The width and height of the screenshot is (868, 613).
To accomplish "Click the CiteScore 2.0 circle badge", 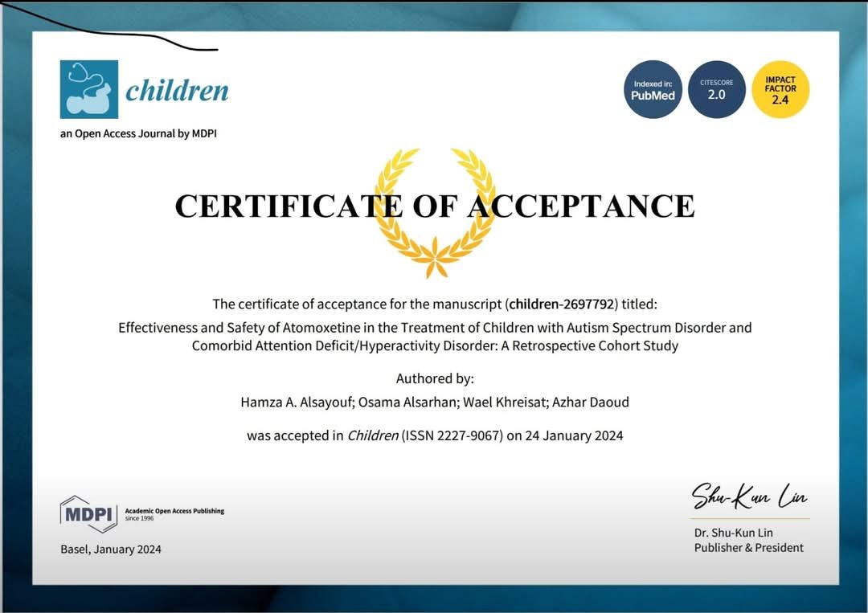I will point(717,89).
